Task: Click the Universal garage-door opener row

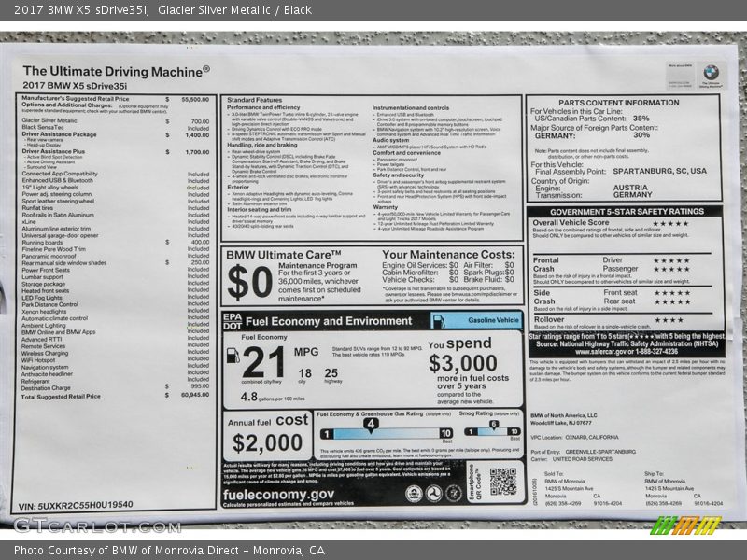Action: click(x=115, y=236)
